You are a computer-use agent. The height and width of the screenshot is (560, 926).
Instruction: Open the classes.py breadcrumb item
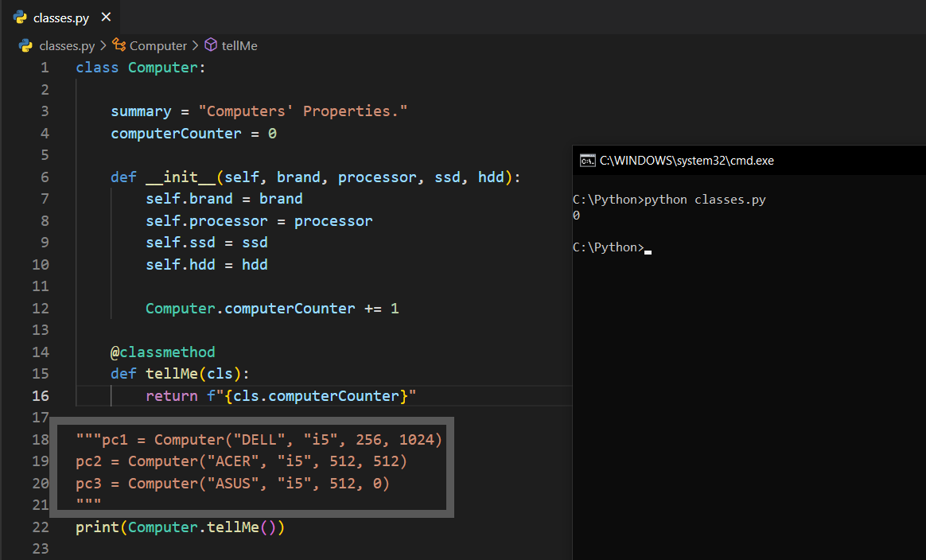tap(67, 46)
